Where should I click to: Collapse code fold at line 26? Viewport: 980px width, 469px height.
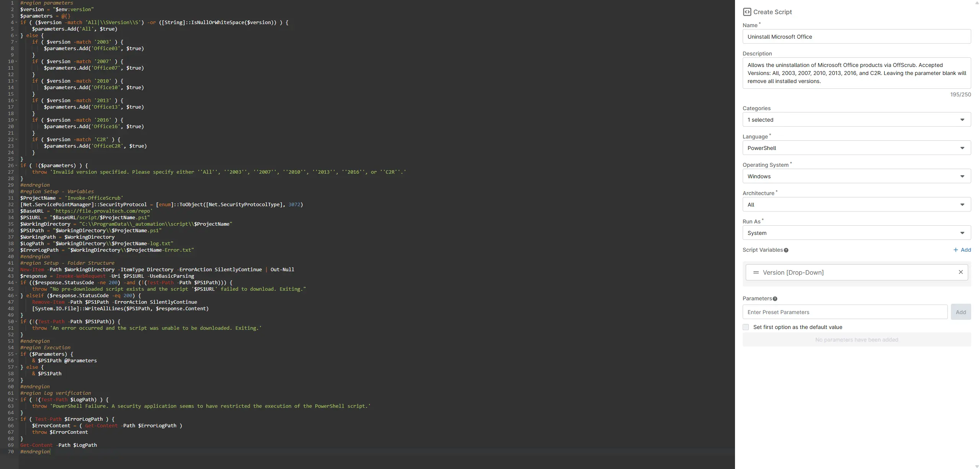[16, 166]
